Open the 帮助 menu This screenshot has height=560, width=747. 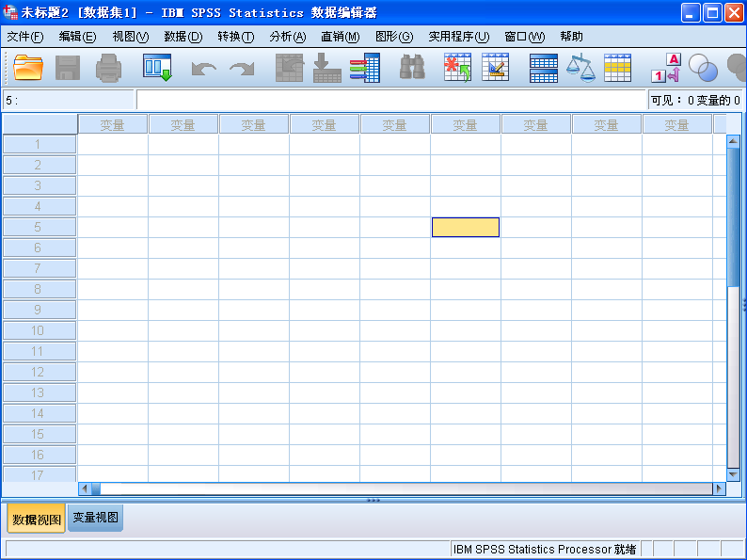(x=571, y=37)
